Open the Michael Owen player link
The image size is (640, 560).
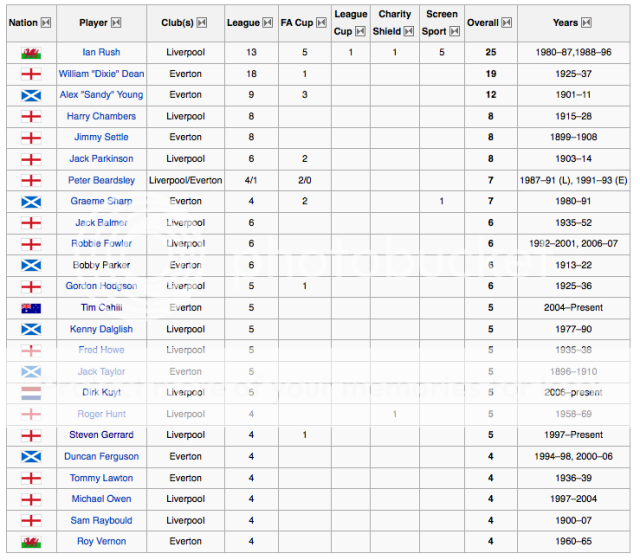(x=101, y=499)
